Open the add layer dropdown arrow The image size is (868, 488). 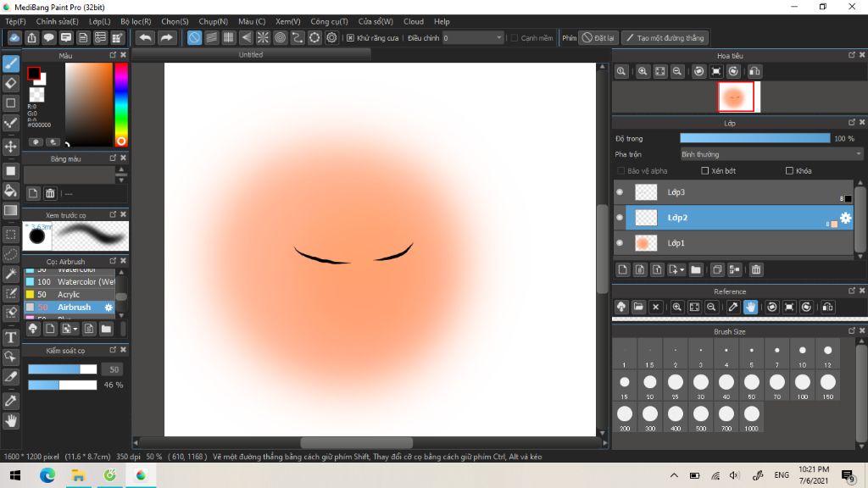click(x=681, y=270)
